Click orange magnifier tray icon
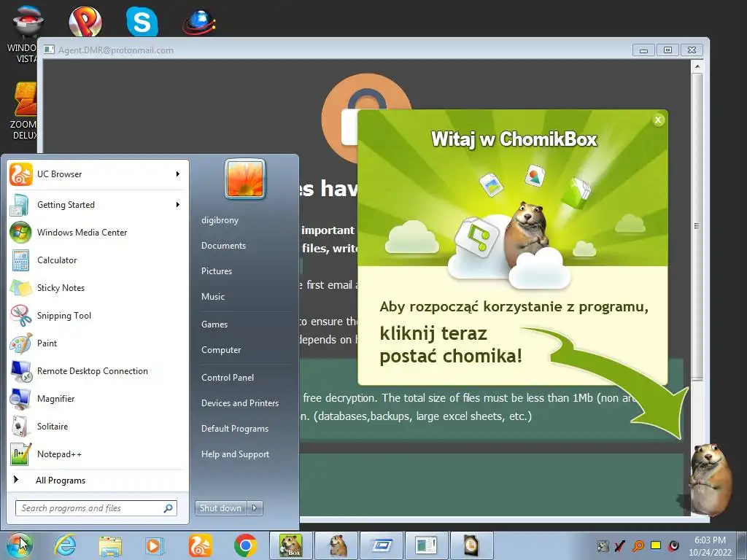 (638, 545)
